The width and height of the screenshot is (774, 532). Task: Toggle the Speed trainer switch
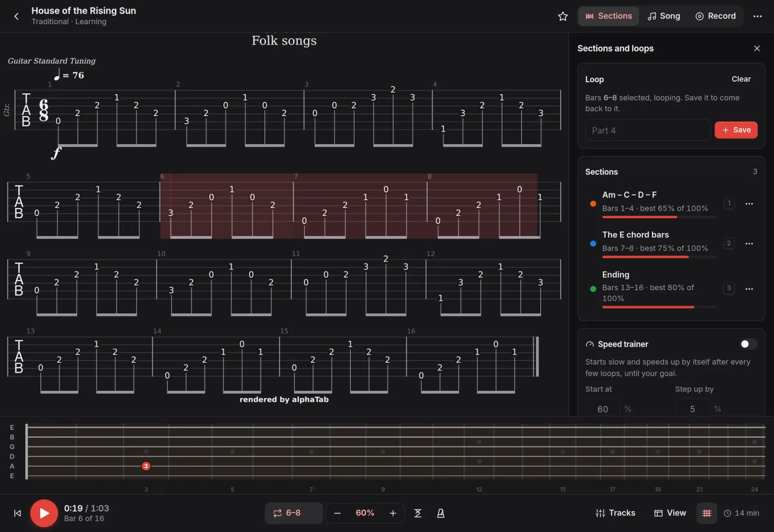click(x=748, y=344)
